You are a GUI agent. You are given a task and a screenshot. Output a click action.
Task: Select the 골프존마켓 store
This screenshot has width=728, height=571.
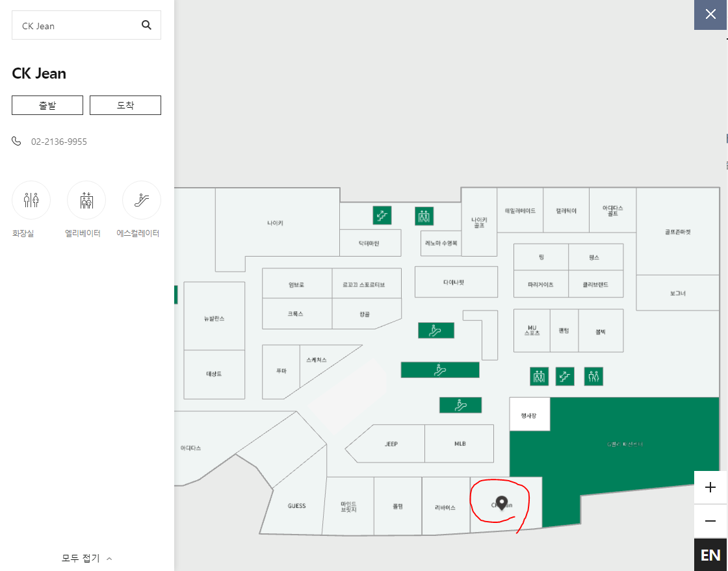[678, 231]
